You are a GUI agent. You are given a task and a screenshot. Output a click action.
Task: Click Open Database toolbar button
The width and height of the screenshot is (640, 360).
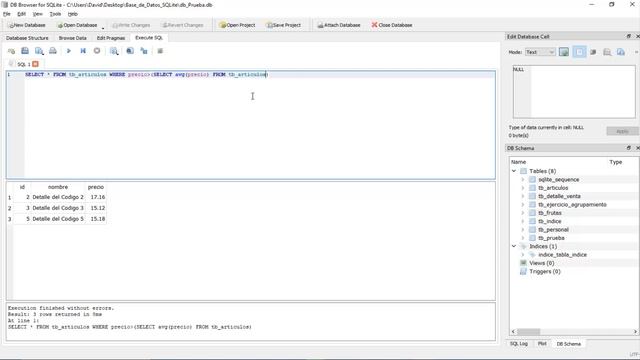click(78, 25)
